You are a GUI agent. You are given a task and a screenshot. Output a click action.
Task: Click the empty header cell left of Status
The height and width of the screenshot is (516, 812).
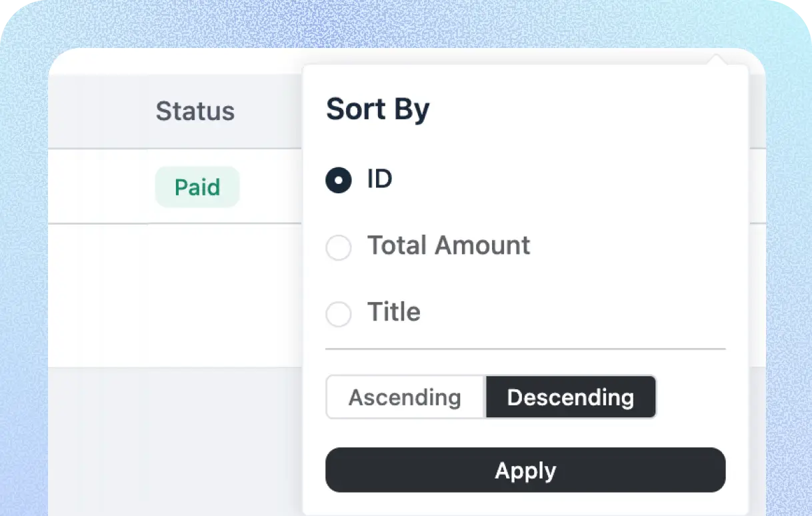point(93,111)
